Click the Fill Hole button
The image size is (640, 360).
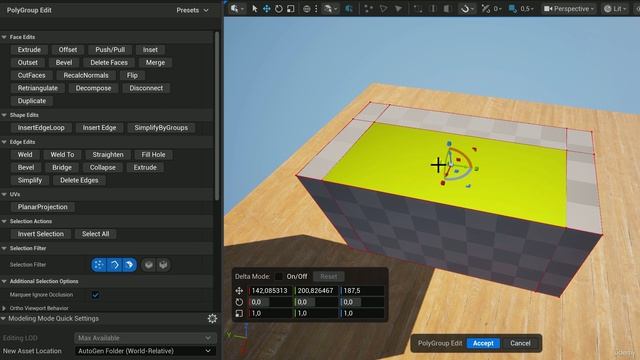point(153,155)
